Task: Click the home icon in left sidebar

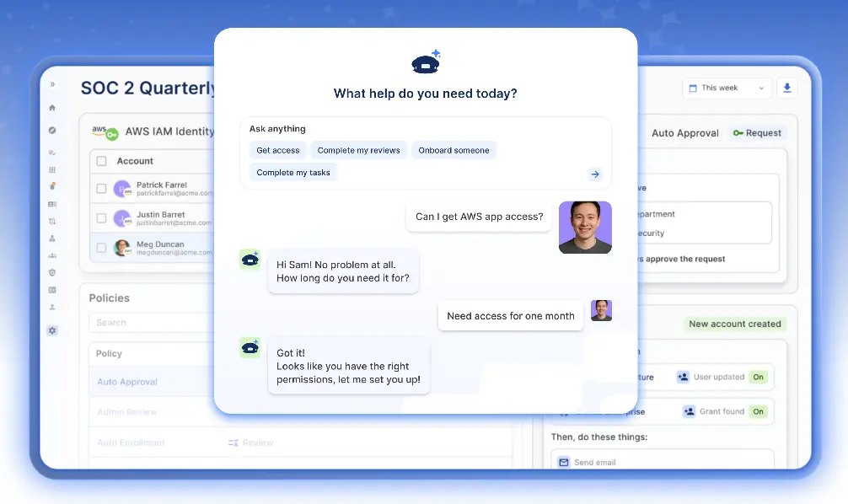Action: click(52, 108)
